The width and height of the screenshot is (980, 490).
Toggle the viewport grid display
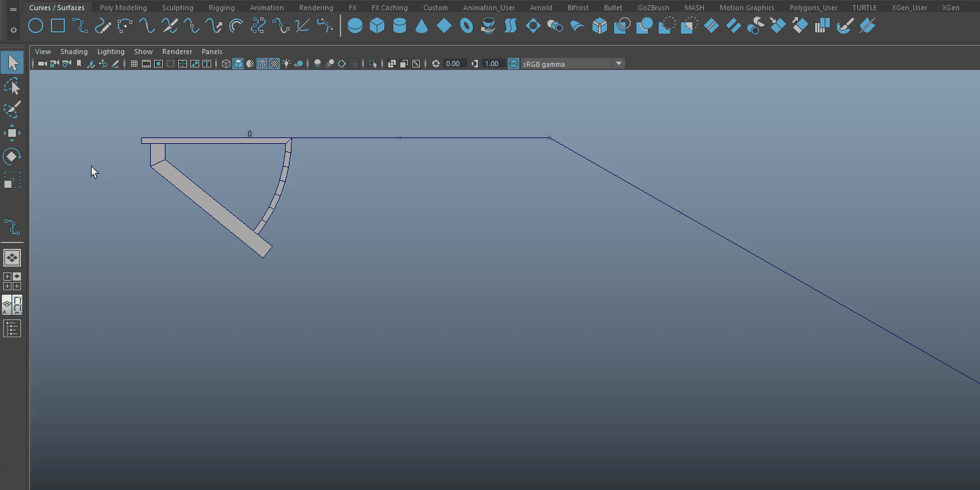(x=134, y=64)
